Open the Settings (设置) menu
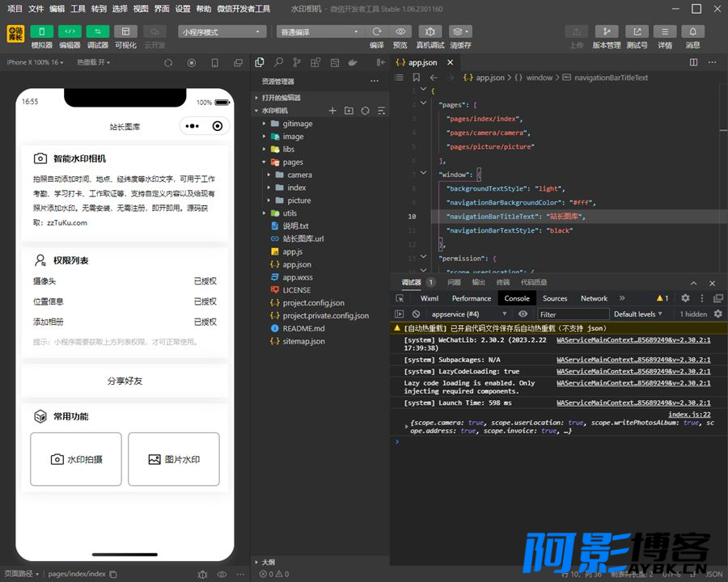 pyautogui.click(x=183, y=8)
